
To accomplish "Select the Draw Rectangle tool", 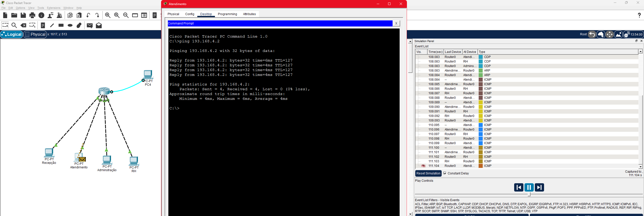I will (61, 25).
